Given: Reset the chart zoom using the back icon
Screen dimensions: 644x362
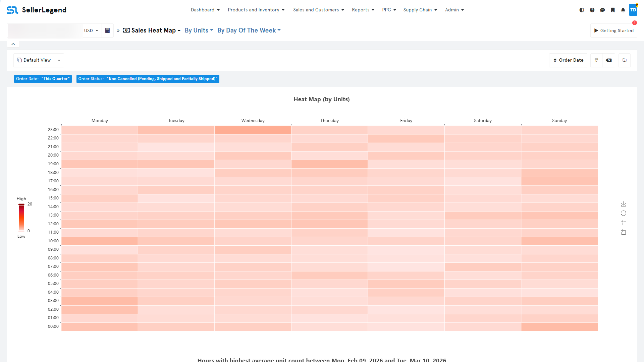Looking at the screenshot, I should tap(624, 232).
